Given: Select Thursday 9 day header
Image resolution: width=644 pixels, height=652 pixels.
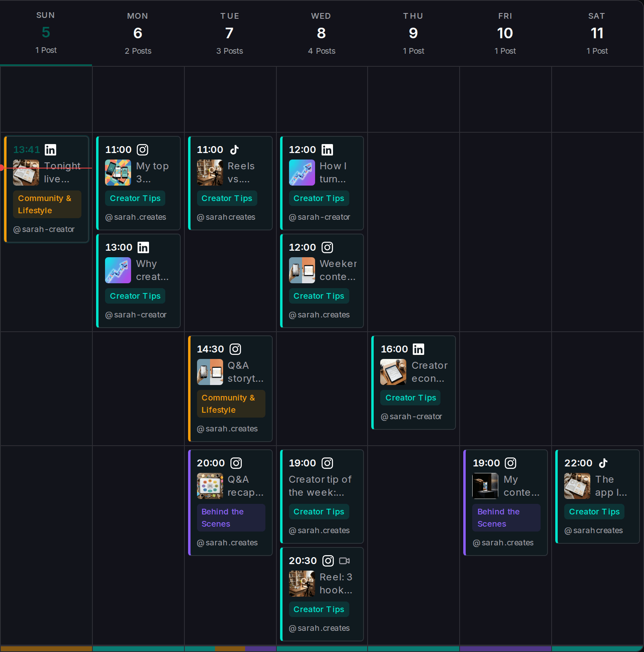Looking at the screenshot, I should (x=414, y=33).
